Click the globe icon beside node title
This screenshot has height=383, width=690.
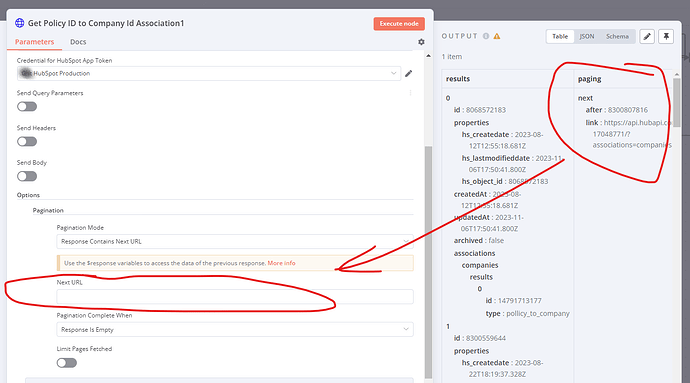[19, 23]
